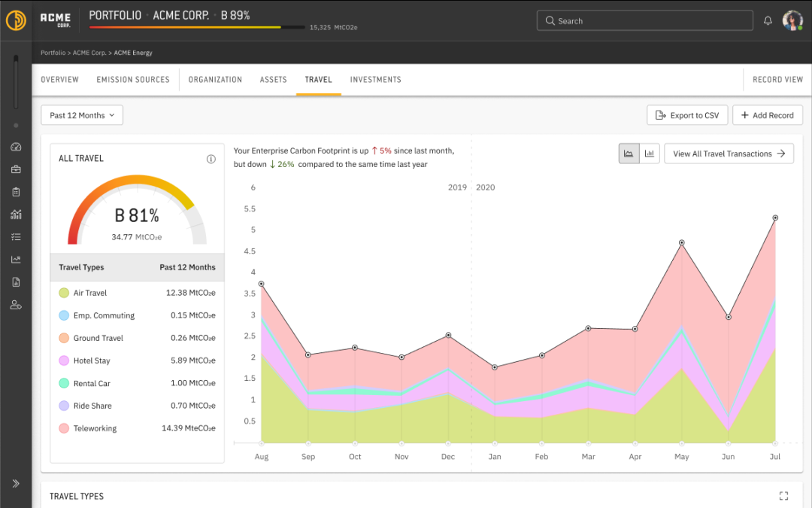Click View All Travel Transactions
This screenshot has width=812, height=508.
pos(729,154)
